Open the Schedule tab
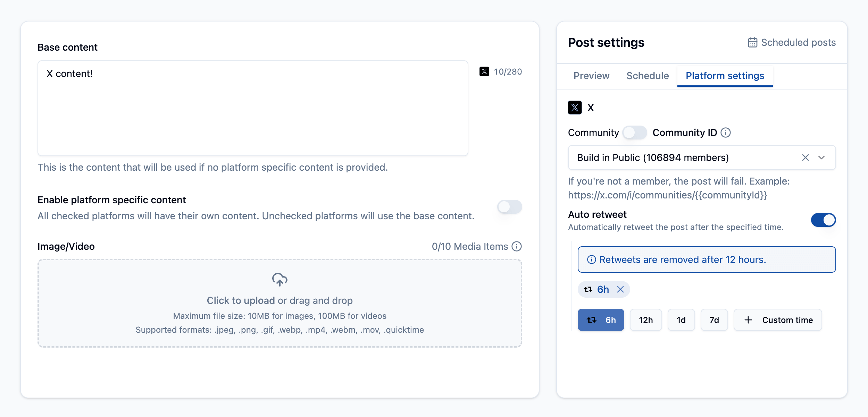This screenshot has height=417, width=868. [648, 76]
